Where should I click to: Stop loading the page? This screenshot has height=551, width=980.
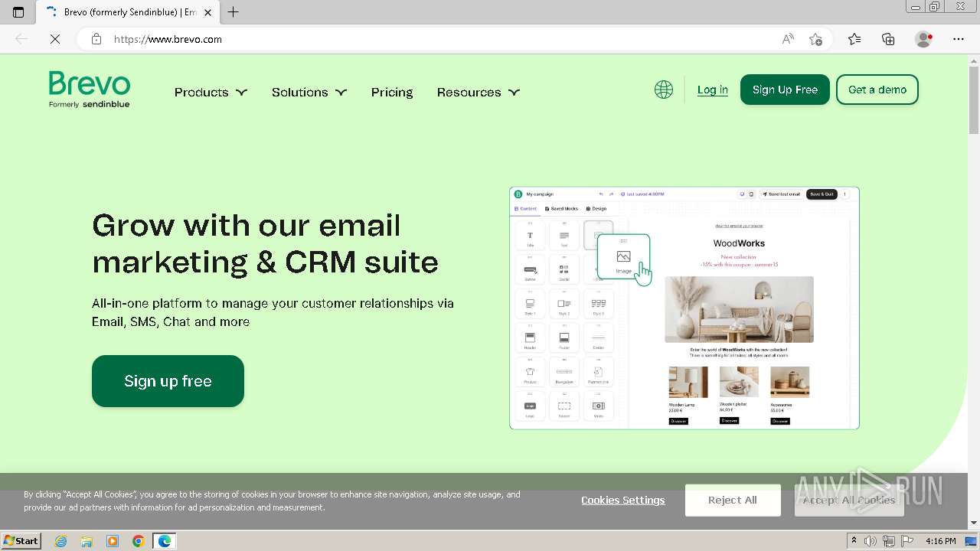[55, 39]
